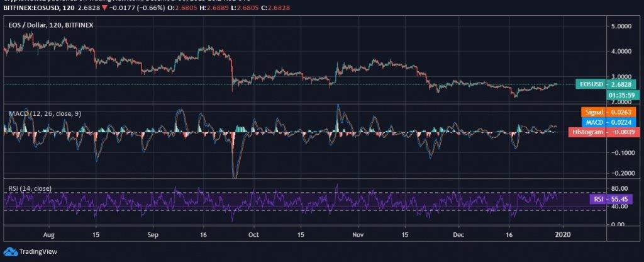Image resolution: width=644 pixels, height=262 pixels.
Task: Click the EOSUSD price label tag
Action: coord(591,84)
